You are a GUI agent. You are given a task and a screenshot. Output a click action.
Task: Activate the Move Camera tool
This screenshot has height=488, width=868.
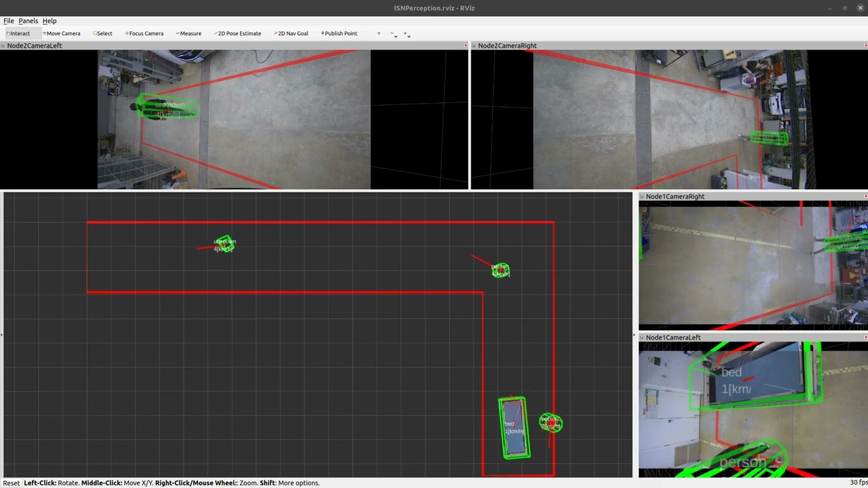61,33
